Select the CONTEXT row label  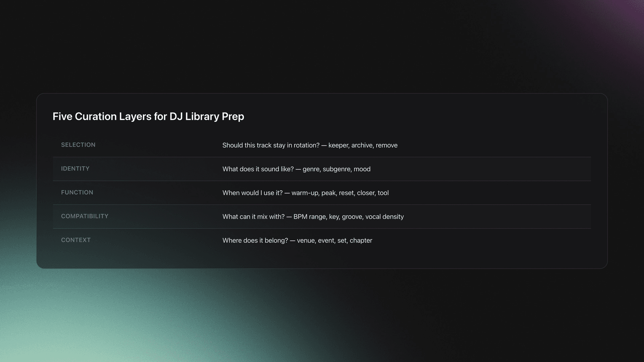[76, 240]
